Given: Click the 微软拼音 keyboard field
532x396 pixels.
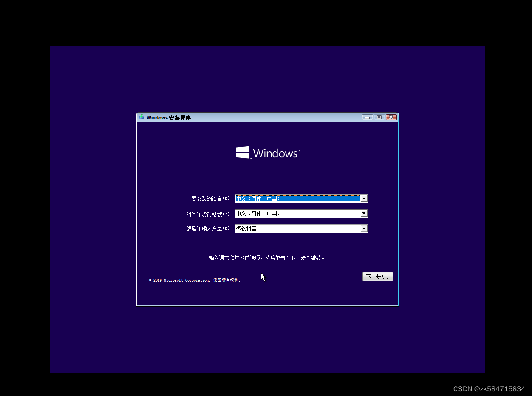Looking at the screenshot, I should tap(301, 229).
